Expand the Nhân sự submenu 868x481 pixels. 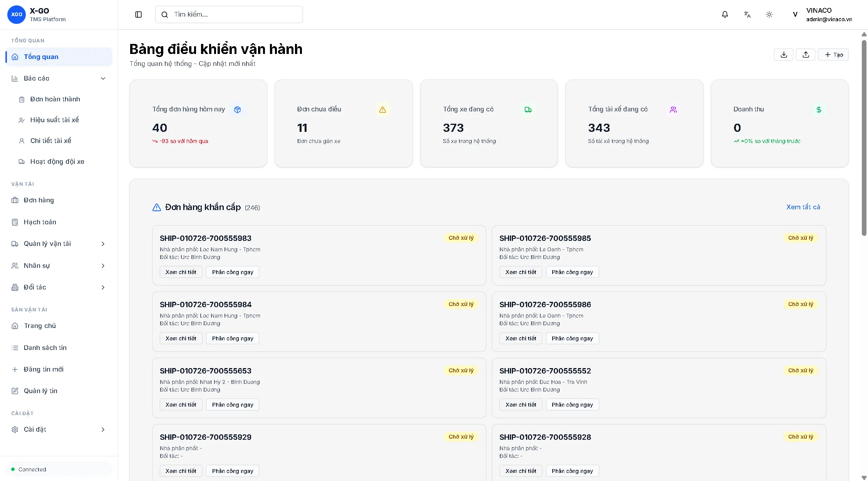coord(103,266)
